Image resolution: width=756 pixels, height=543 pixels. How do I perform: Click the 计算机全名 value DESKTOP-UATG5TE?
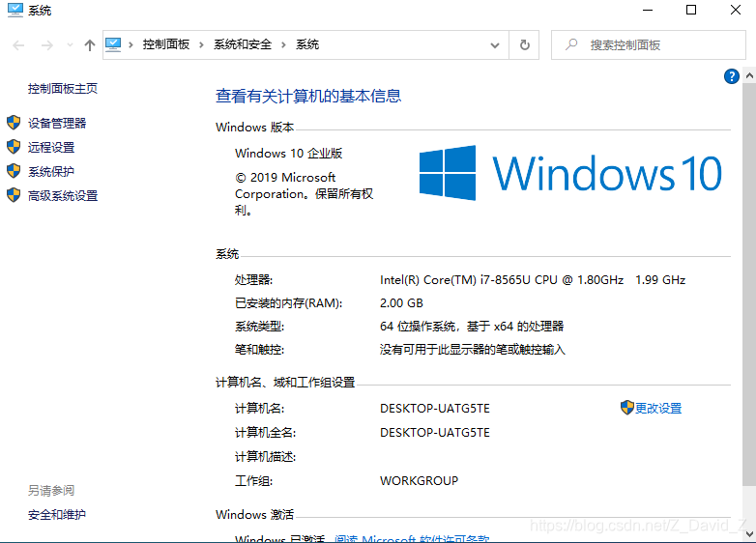tap(435, 433)
